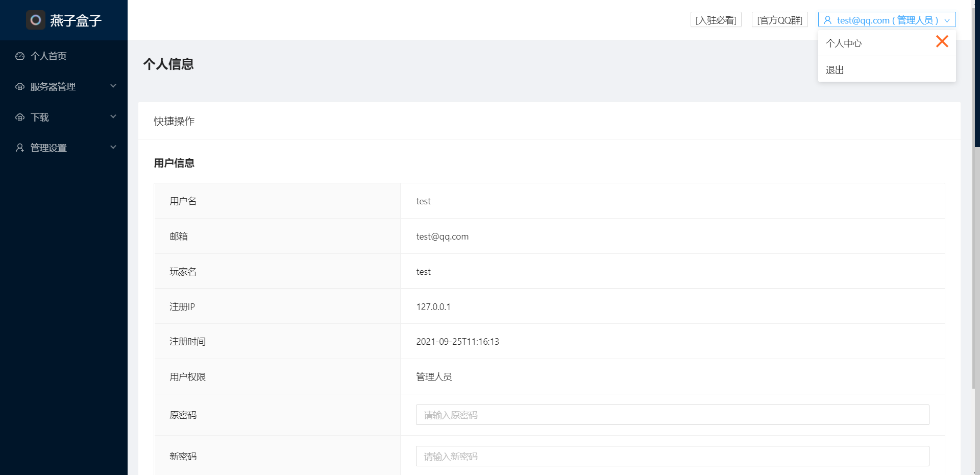Click the 个人信息 page title
Viewport: 980px width, 475px height.
pyautogui.click(x=168, y=64)
